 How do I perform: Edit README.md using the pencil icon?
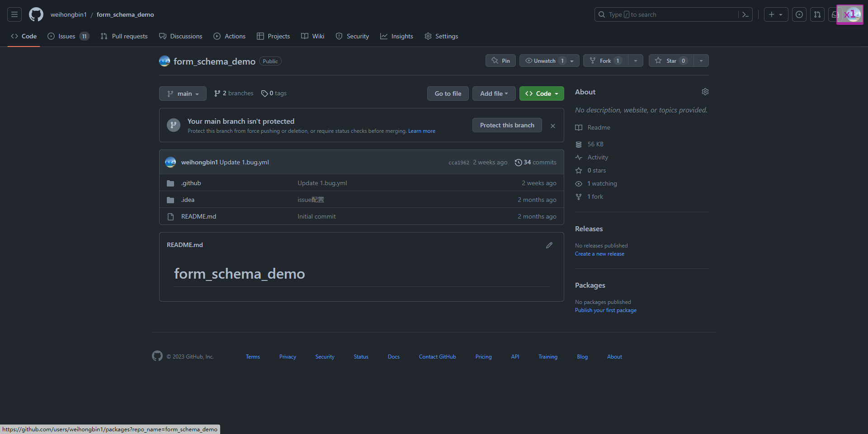click(x=549, y=245)
